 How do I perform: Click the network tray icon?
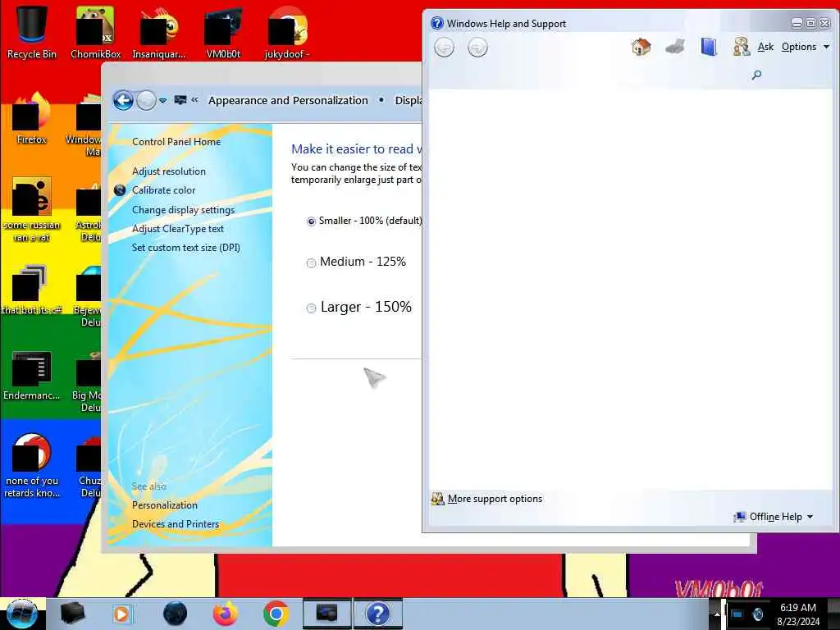737,614
